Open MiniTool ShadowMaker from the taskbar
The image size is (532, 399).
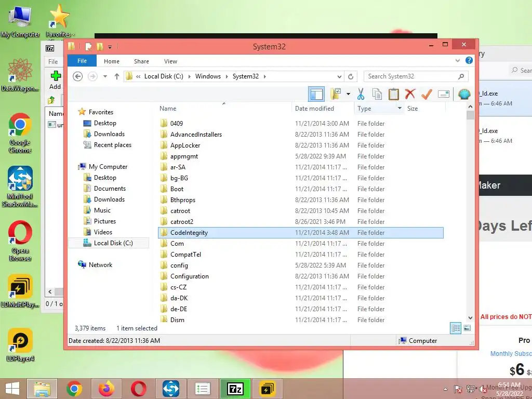(x=170, y=389)
